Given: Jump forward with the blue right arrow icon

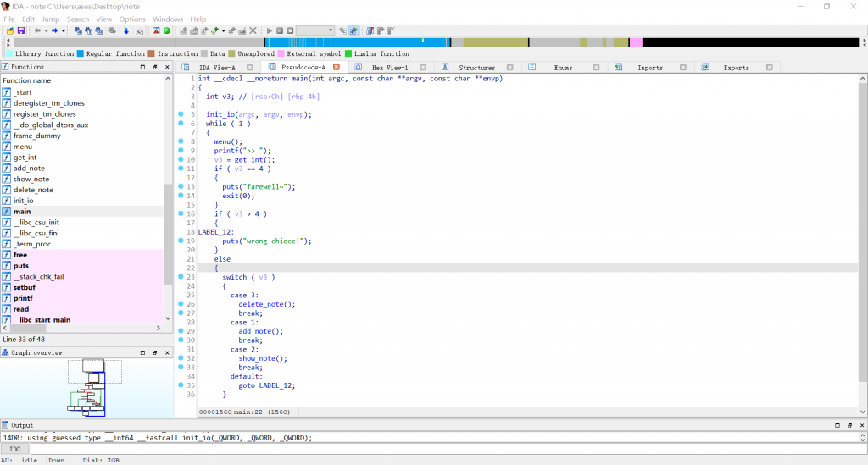Looking at the screenshot, I should point(55,31).
